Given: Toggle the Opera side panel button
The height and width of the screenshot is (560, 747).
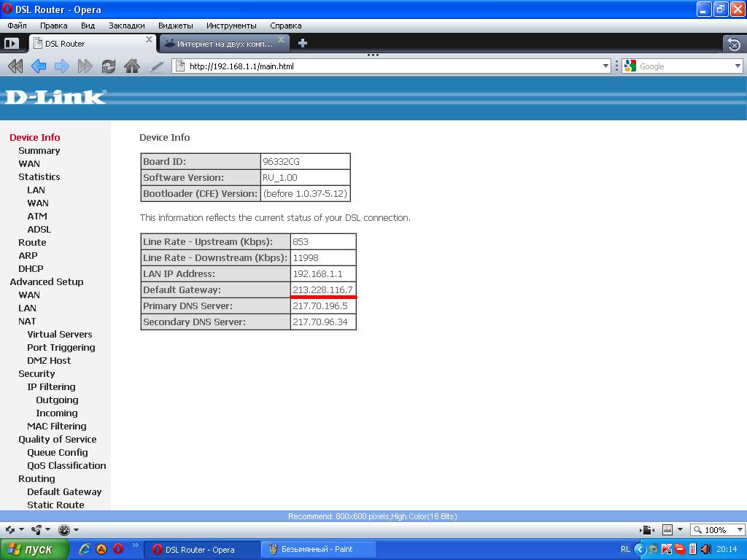Looking at the screenshot, I should point(11,44).
